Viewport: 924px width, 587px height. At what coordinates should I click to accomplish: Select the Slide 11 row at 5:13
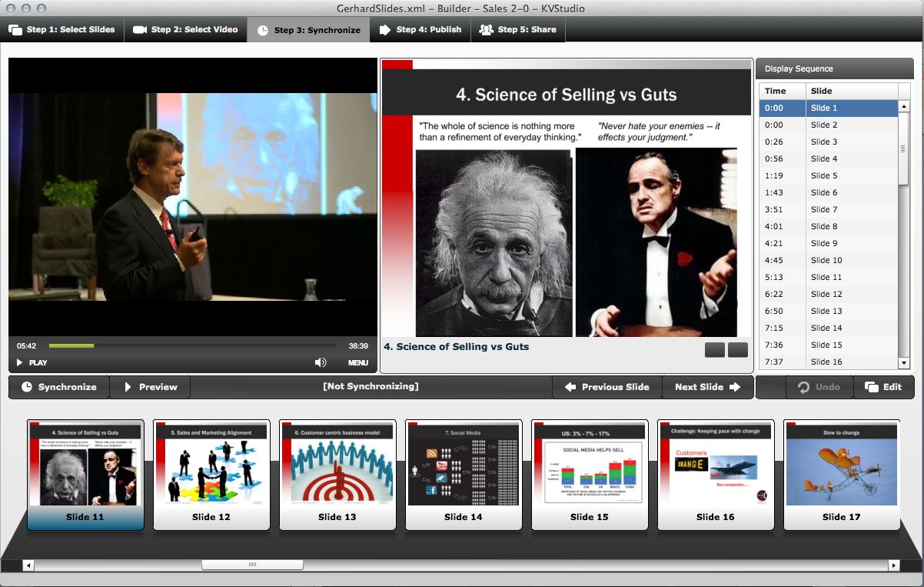tap(828, 277)
